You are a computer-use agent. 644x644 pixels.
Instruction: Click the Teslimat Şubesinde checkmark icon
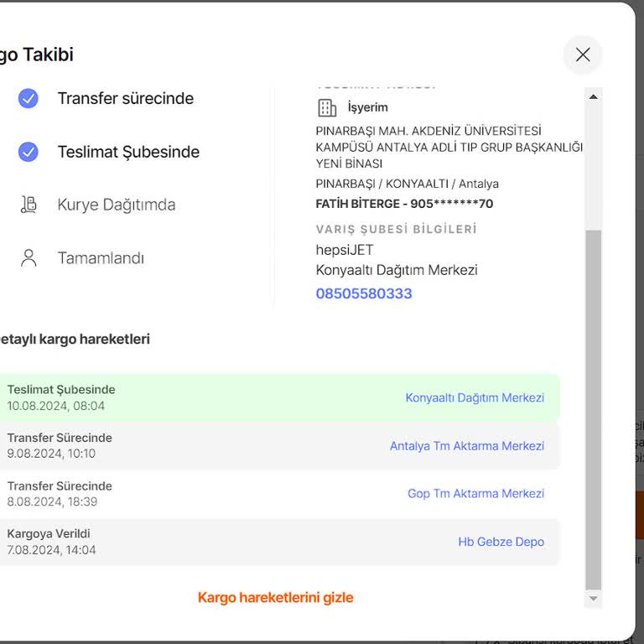tap(29, 152)
